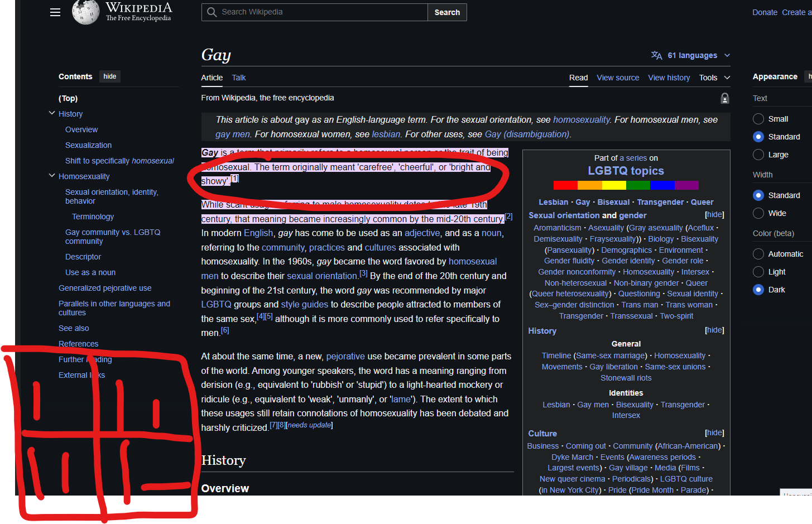Click the page protection lock icon
This screenshot has width=812, height=524.
(724, 98)
